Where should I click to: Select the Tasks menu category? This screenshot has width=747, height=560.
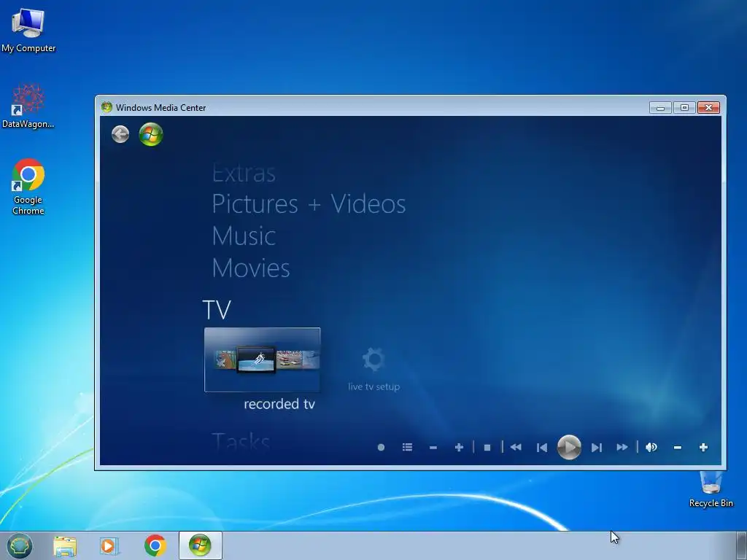(x=241, y=441)
